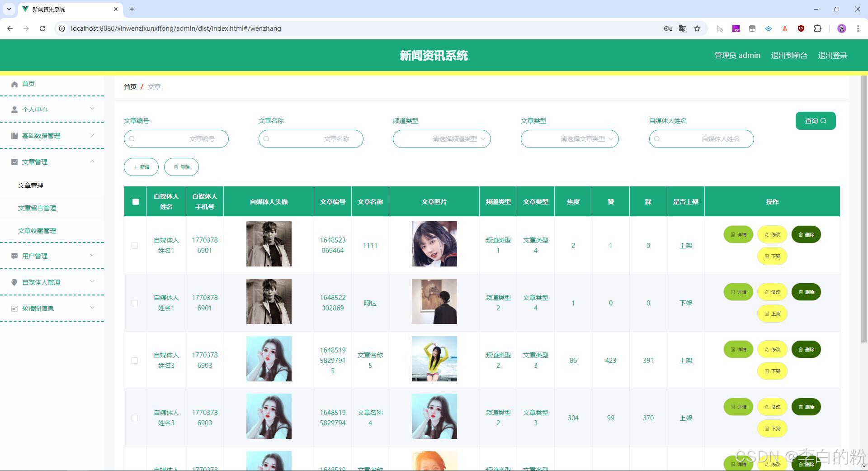The width and height of the screenshot is (868, 471).
Task: Click the magnifier icon in 自媒体人姓名 search box
Action: pos(657,139)
